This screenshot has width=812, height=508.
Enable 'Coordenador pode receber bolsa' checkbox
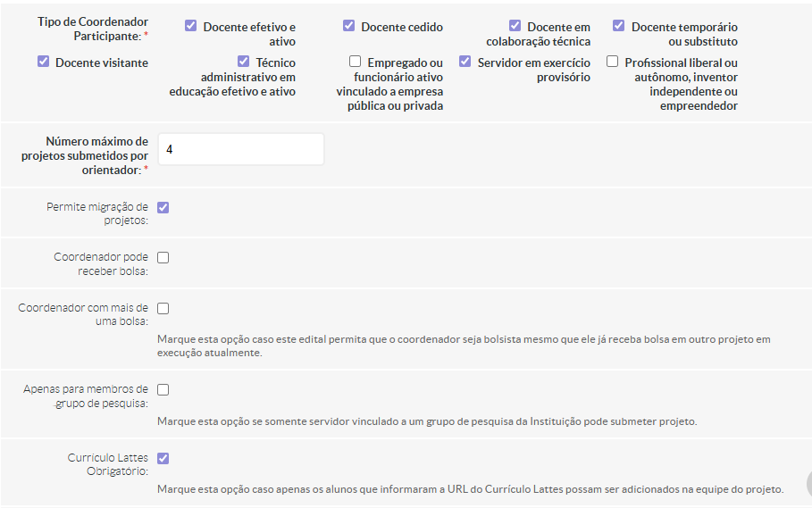point(163,257)
